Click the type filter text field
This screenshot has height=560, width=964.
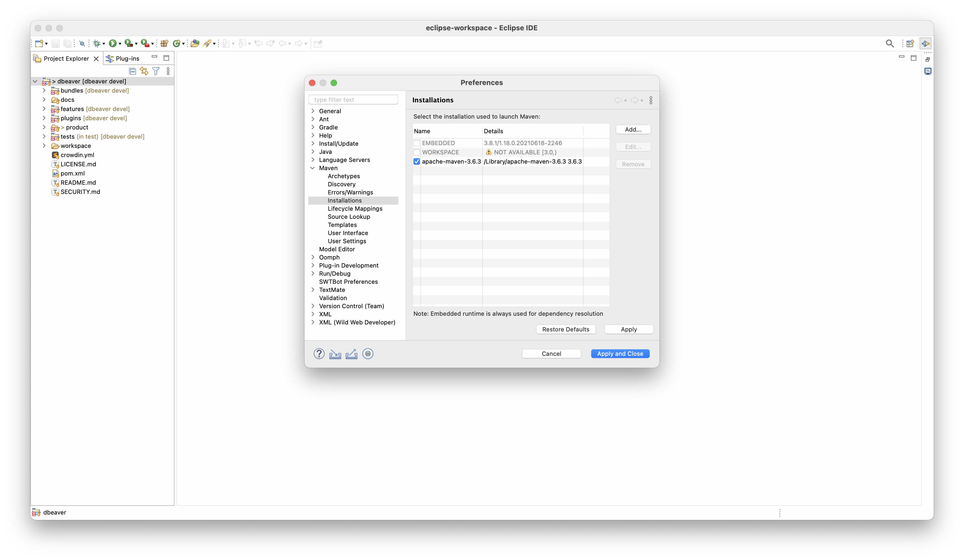point(353,100)
